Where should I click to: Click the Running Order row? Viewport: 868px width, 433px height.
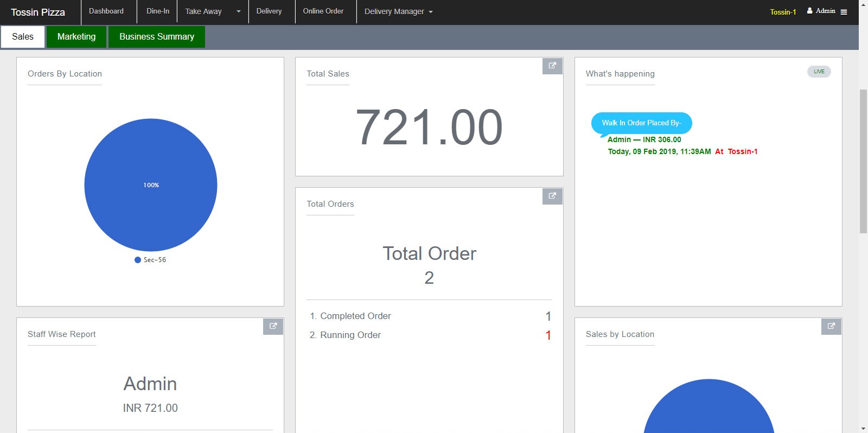(429, 335)
